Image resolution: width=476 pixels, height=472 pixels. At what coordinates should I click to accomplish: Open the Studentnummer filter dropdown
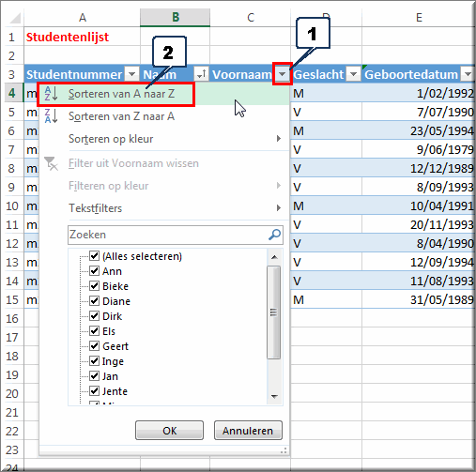(x=131, y=74)
